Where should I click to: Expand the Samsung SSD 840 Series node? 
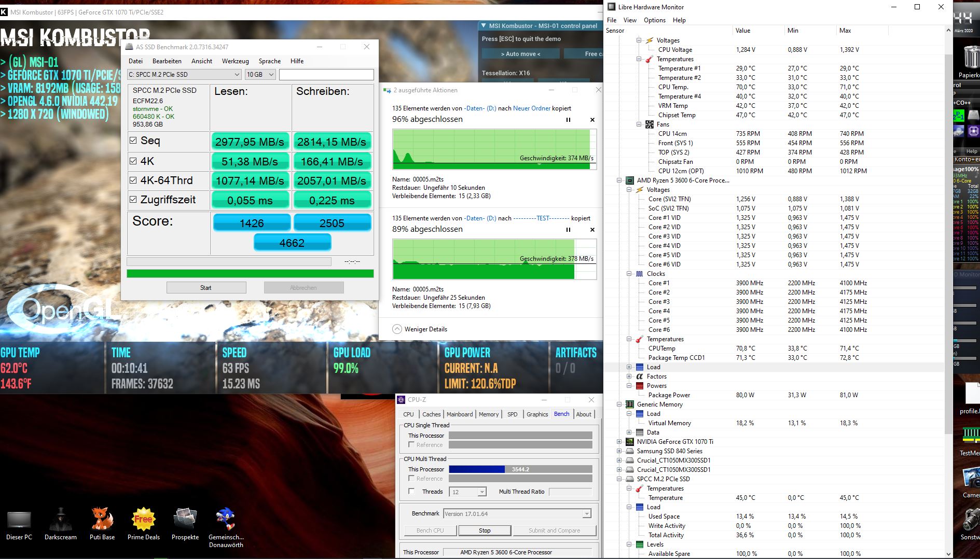619,451
